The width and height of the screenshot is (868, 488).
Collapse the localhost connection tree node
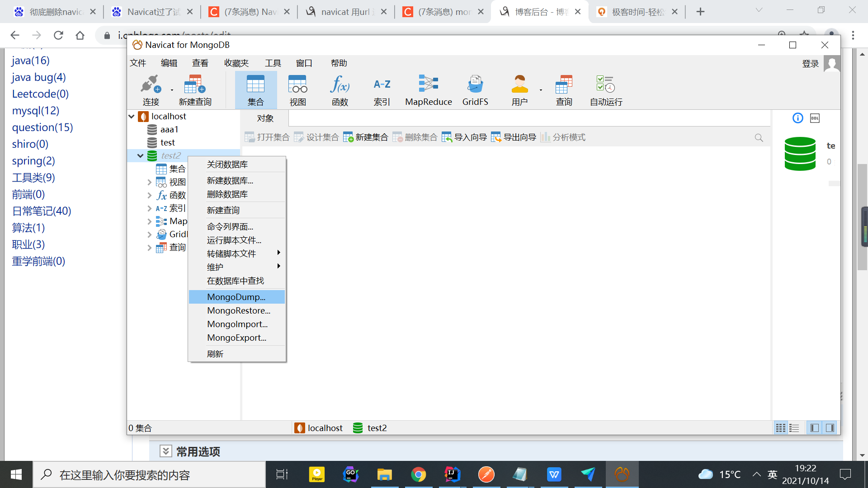coord(132,116)
